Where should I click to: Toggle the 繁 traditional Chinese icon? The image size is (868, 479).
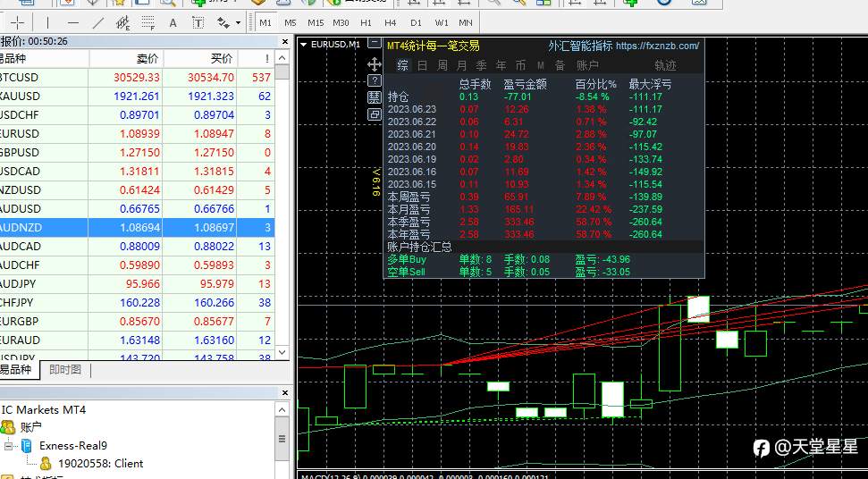pyautogui.click(x=375, y=97)
